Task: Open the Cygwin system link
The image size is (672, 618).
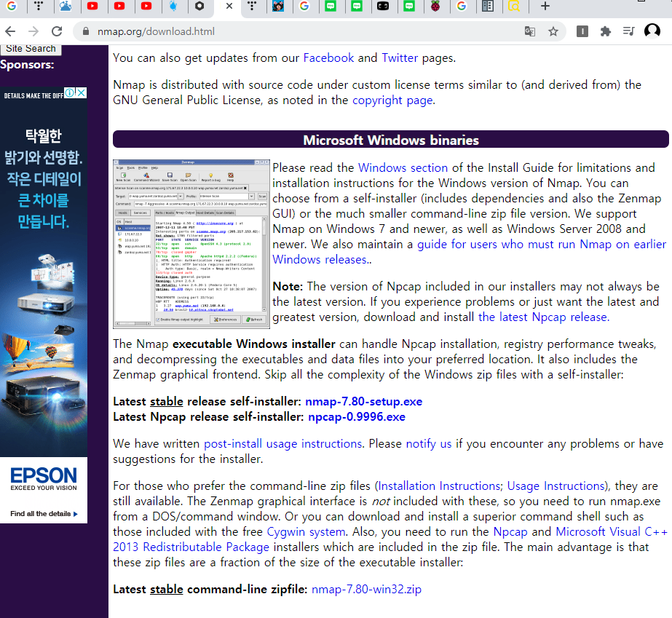Action: pyautogui.click(x=306, y=532)
